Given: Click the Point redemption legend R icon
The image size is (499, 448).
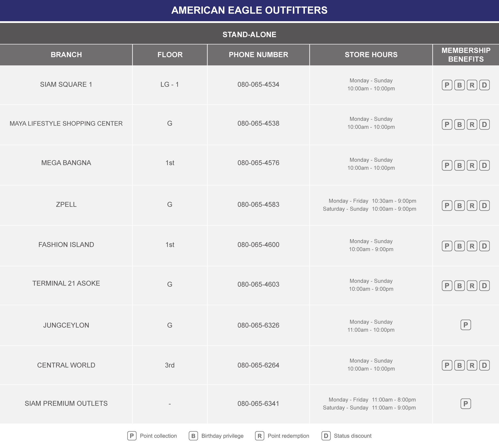Looking at the screenshot, I should pos(259,436).
